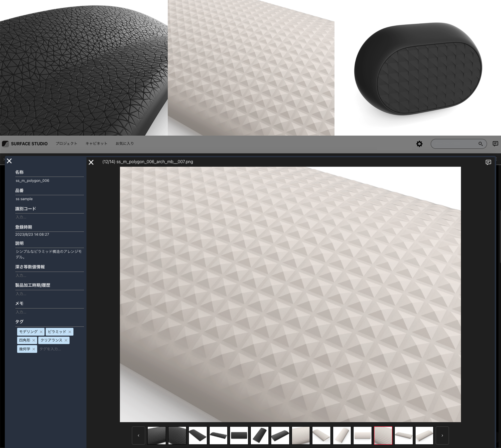Click the main beige pyramid preview image
Screen dimensions: 501x448
[290, 294]
